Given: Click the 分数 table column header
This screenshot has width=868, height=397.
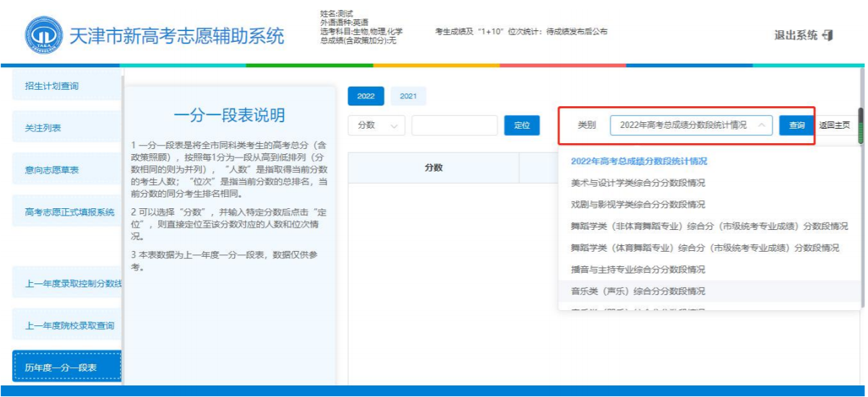Looking at the screenshot, I should (434, 168).
